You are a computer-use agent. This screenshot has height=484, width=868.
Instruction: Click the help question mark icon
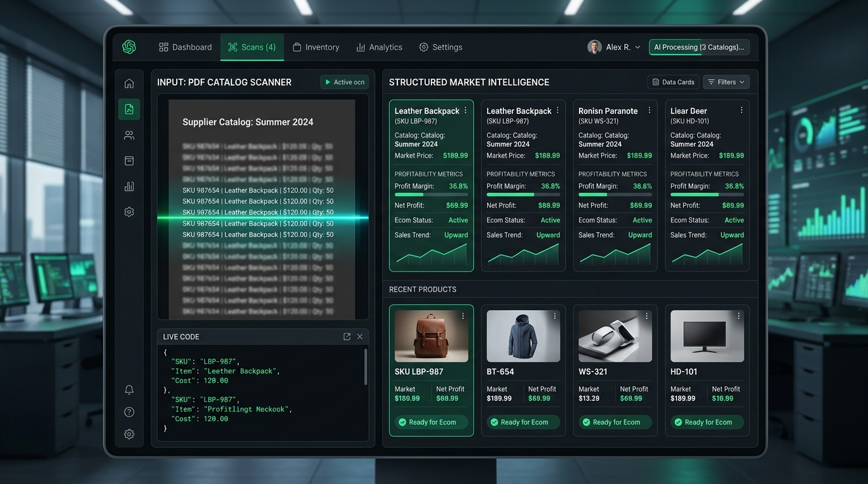tap(129, 412)
